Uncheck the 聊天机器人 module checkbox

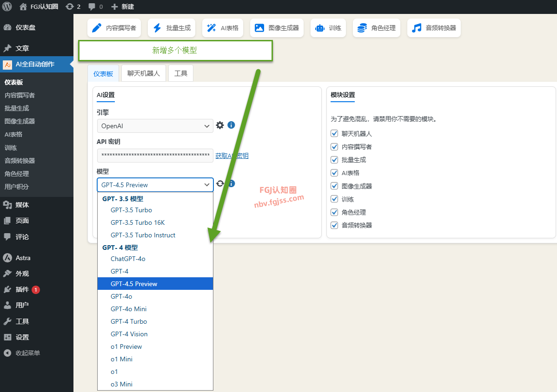334,133
